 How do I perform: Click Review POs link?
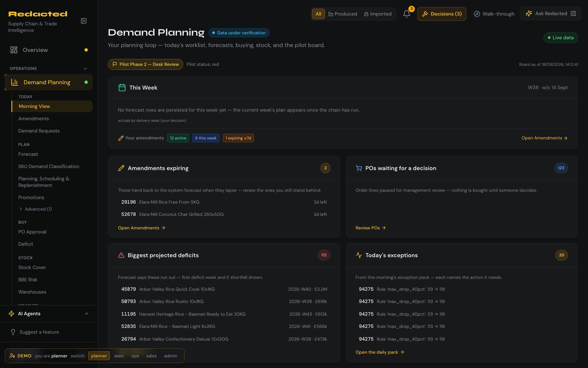point(370,228)
